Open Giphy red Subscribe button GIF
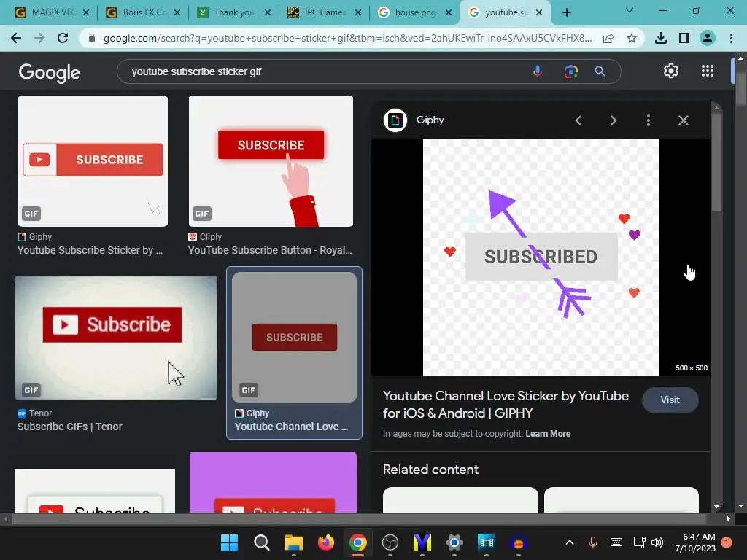The image size is (747, 560). point(93,161)
